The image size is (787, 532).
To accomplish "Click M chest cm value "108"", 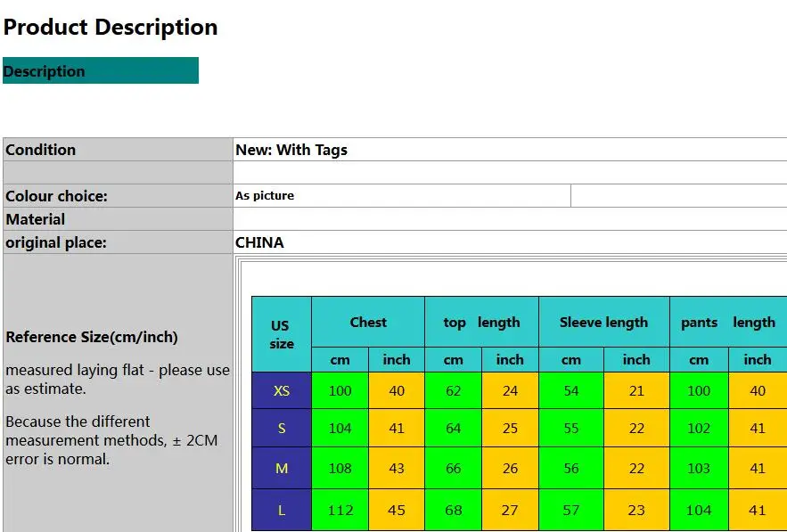I will 340,468.
